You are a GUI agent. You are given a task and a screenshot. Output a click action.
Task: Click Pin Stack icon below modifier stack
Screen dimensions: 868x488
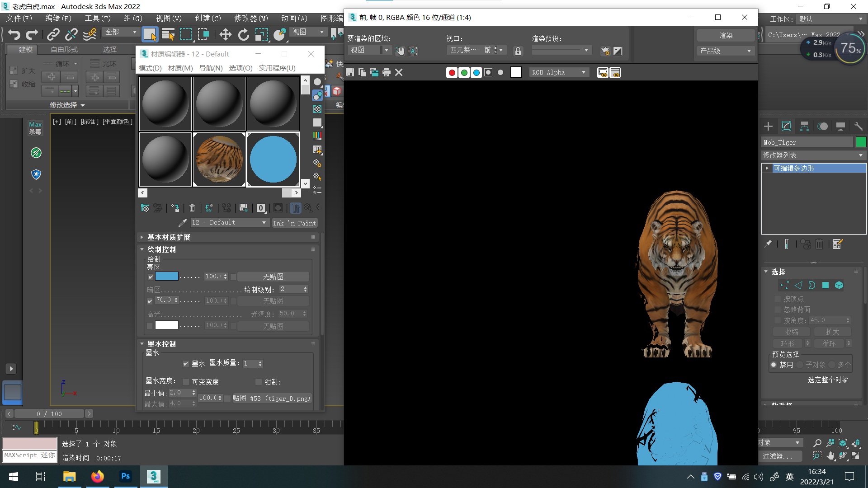click(768, 244)
